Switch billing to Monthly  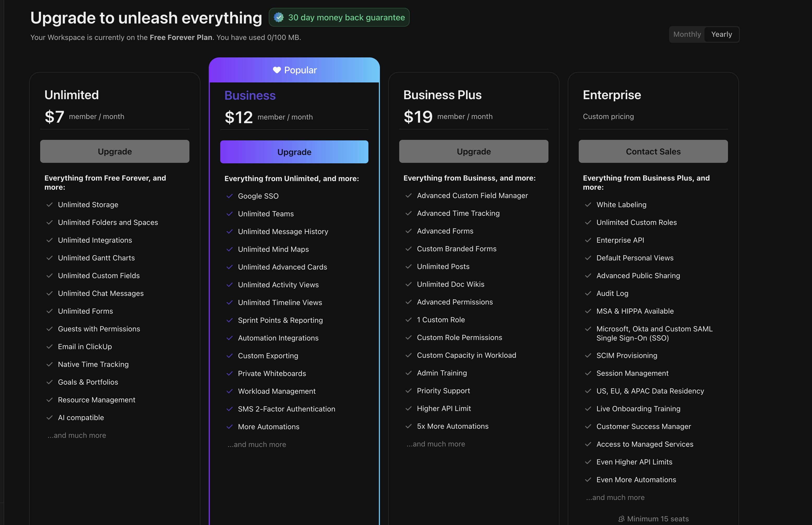(x=687, y=34)
